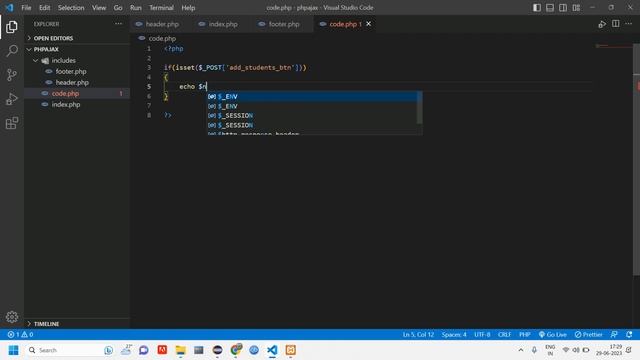Open the Manage gear icon
The width and height of the screenshot is (640, 360).
pos(12,317)
